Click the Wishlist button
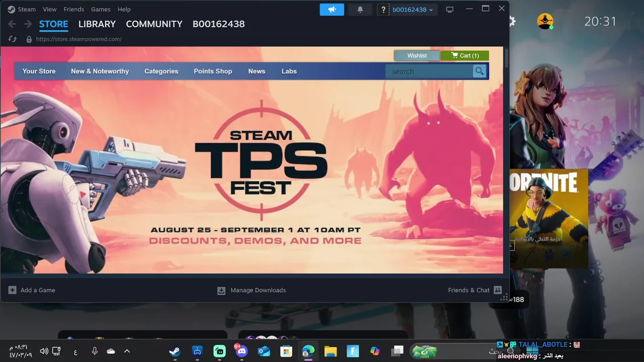 pyautogui.click(x=417, y=55)
